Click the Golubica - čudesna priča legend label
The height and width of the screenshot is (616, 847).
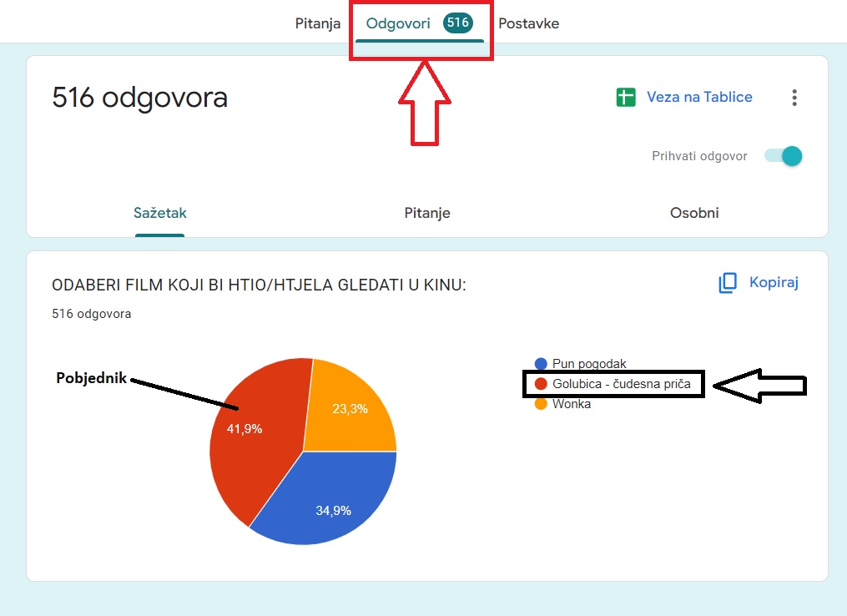point(622,384)
